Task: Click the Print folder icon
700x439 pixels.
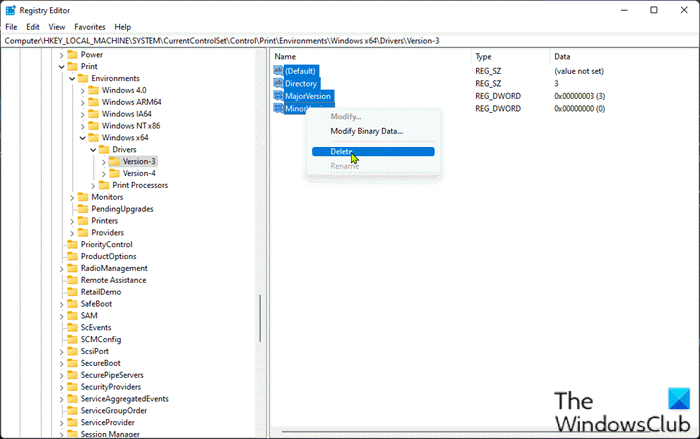Action: tap(72, 67)
